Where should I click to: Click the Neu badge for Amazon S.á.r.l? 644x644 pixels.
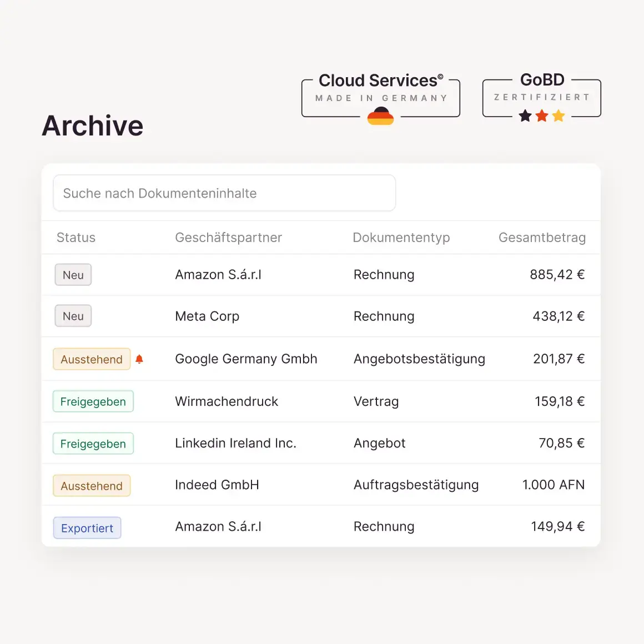[x=73, y=275]
